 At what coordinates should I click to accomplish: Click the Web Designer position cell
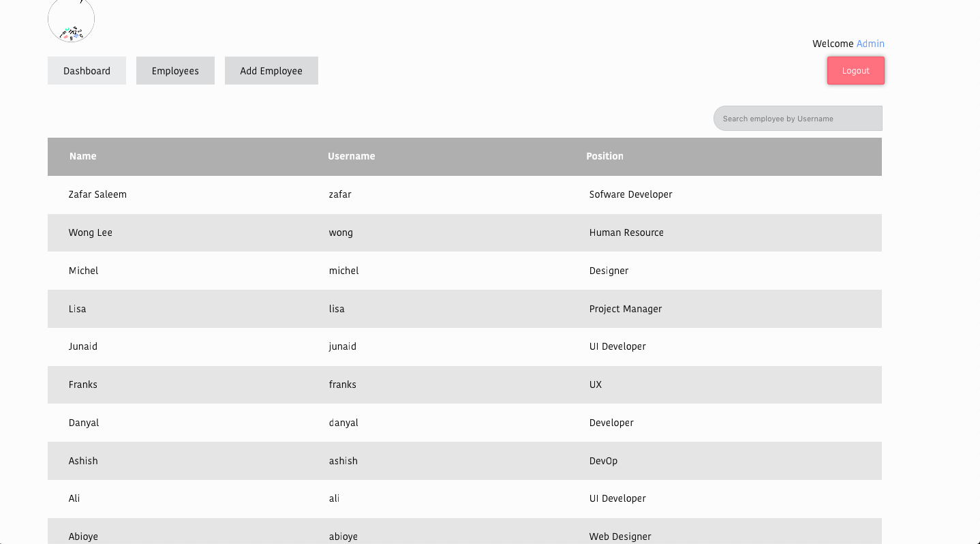620,537
